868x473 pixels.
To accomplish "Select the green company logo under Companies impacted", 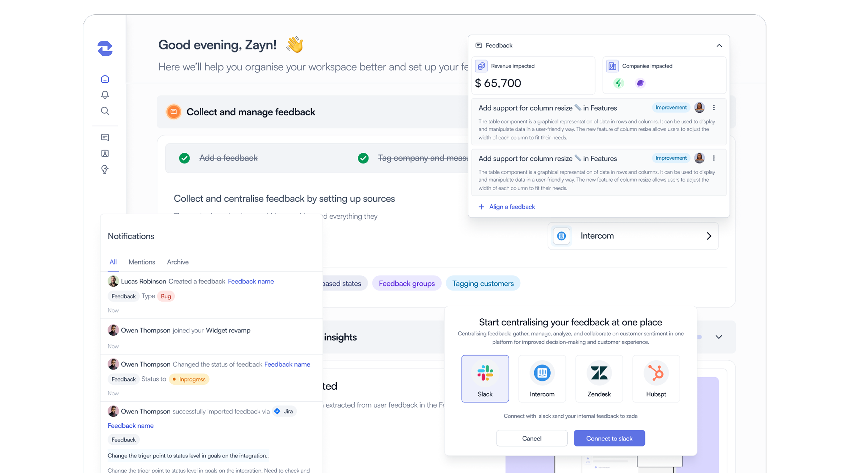I will click(619, 83).
